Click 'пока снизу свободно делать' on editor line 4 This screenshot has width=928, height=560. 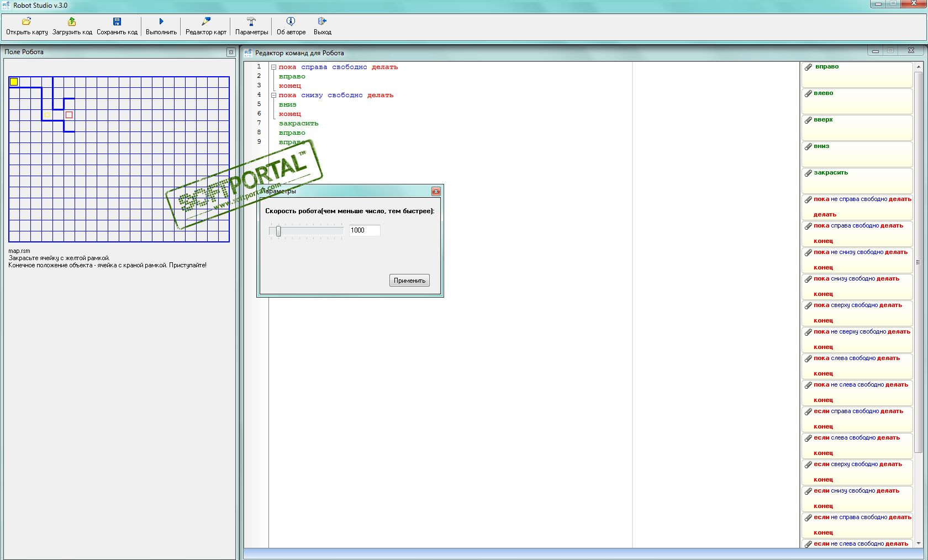pyautogui.click(x=336, y=96)
